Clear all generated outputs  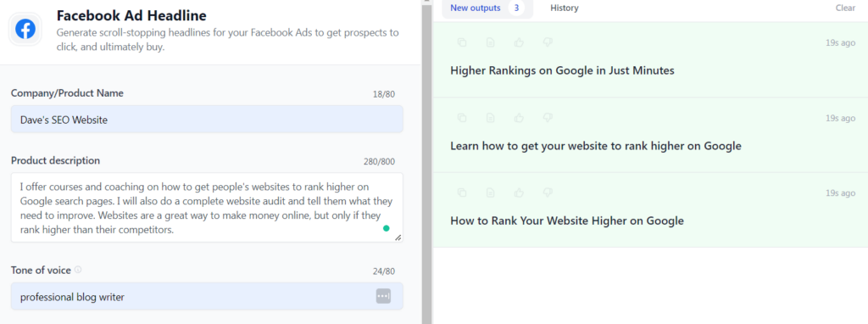click(845, 8)
